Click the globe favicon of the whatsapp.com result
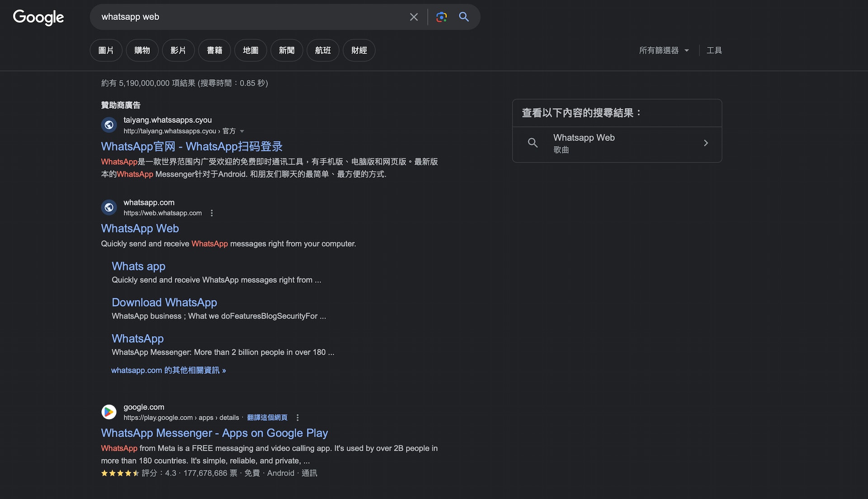 pos(109,207)
